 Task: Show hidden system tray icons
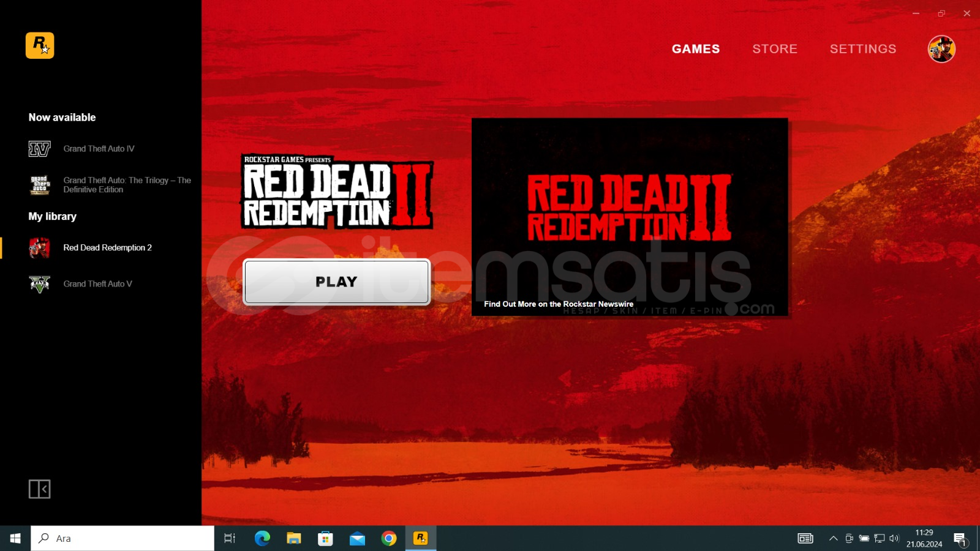[833, 538]
